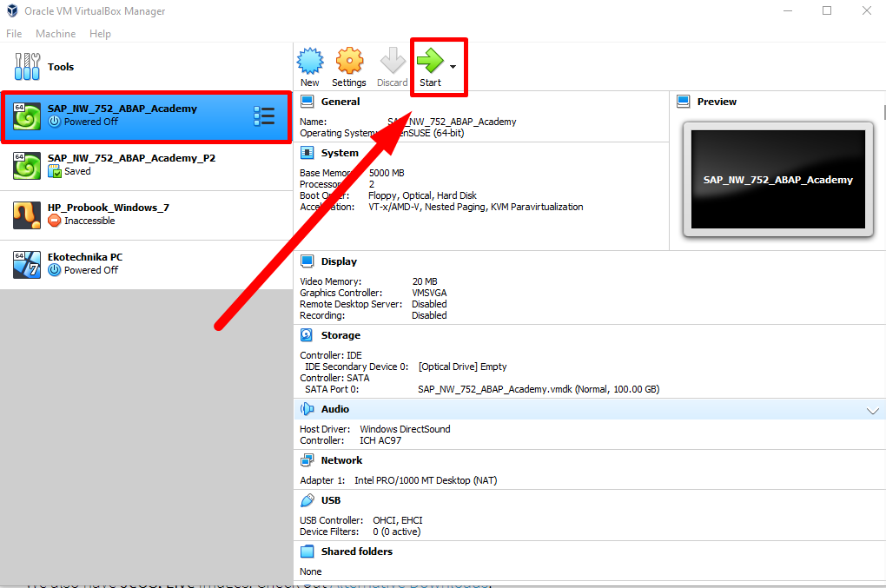Click the 'VT-x/AMD-V, Nested Paging, KVM Paravirtualization' acceleration value
Viewport: 886px width, 588px height.
(x=476, y=207)
